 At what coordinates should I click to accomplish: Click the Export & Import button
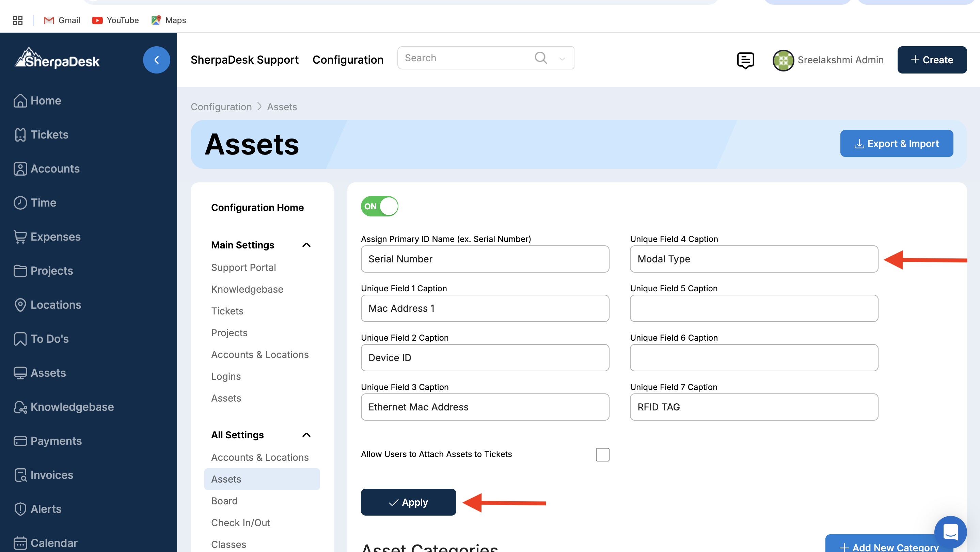pos(896,143)
